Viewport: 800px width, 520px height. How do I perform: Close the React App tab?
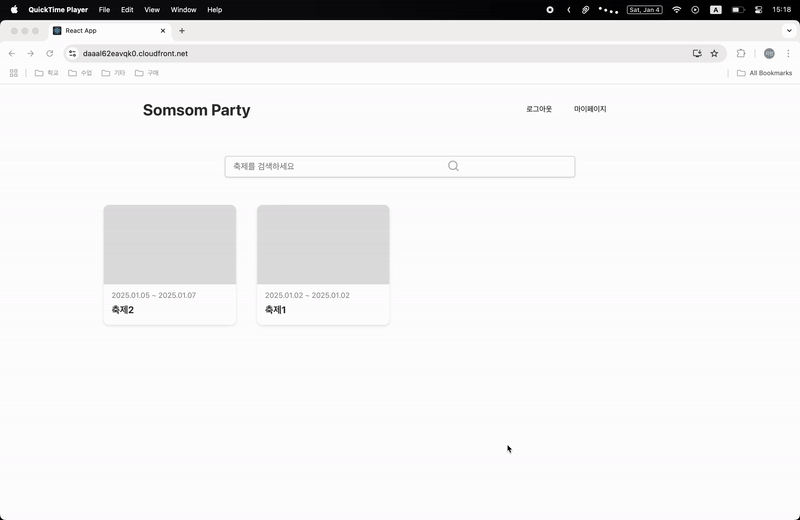tap(163, 31)
